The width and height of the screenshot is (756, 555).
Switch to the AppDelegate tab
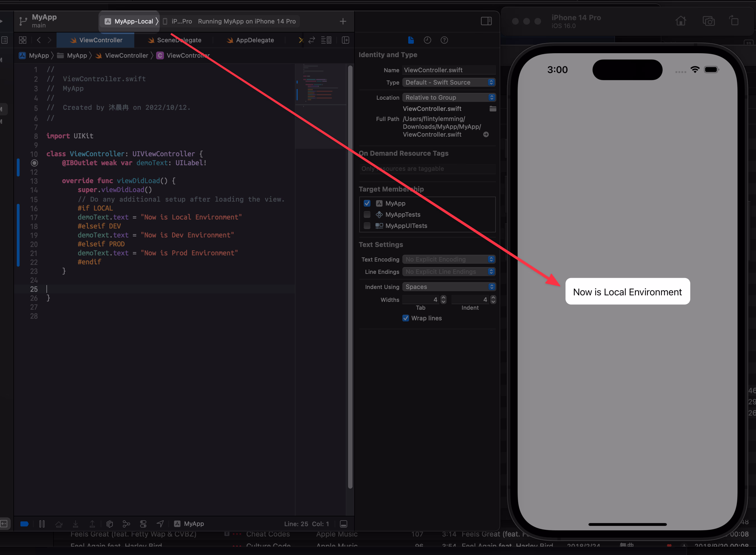[250, 40]
